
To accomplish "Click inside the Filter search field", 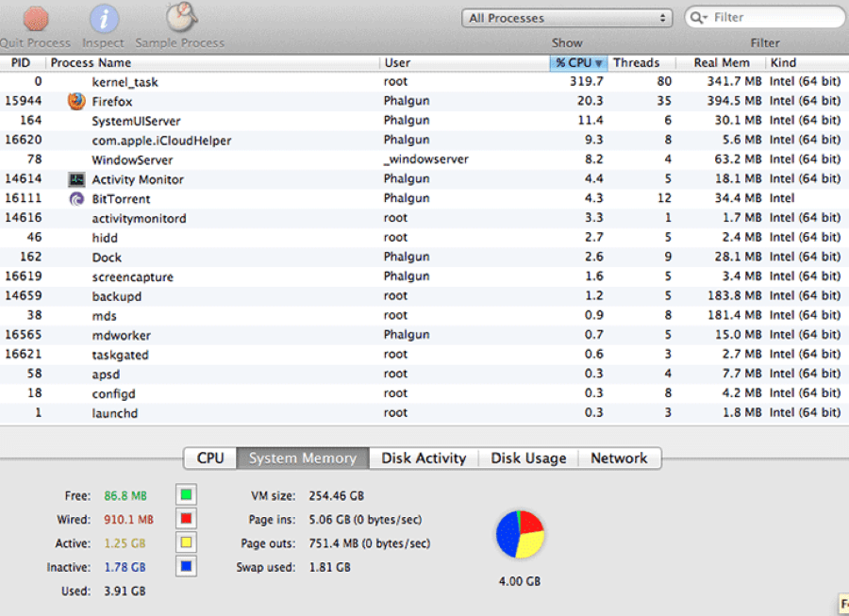I will click(764, 17).
